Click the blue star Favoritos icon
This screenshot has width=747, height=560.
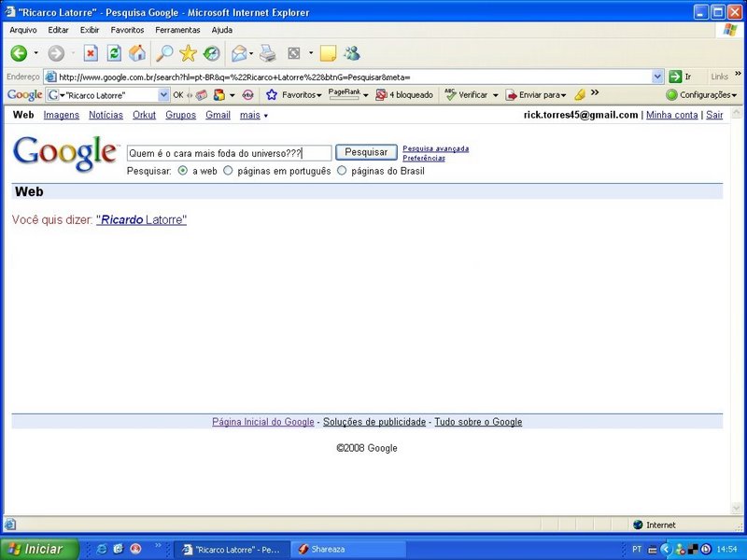click(x=272, y=95)
